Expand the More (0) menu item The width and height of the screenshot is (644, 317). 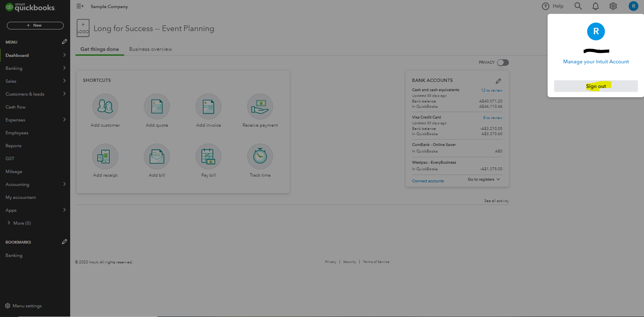pos(19,223)
